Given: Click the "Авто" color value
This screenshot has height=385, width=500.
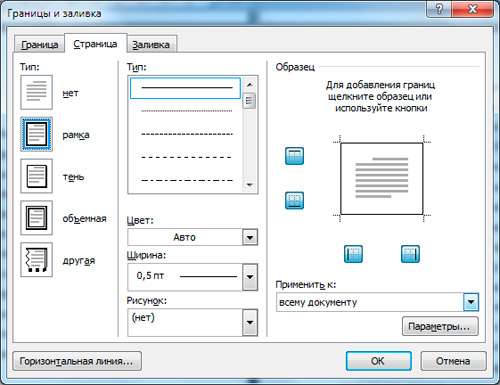Looking at the screenshot, I should pyautogui.click(x=184, y=237).
